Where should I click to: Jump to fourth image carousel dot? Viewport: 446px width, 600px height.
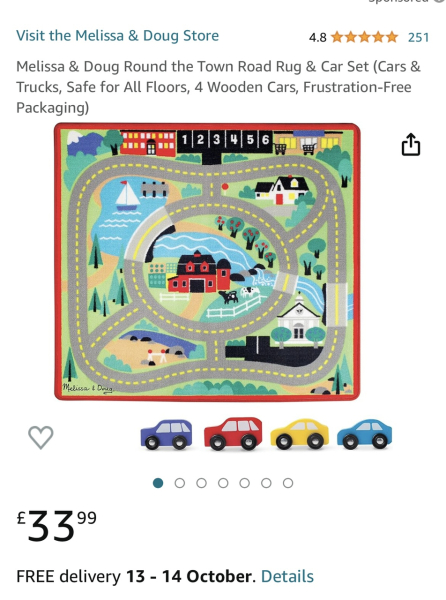[x=223, y=483]
